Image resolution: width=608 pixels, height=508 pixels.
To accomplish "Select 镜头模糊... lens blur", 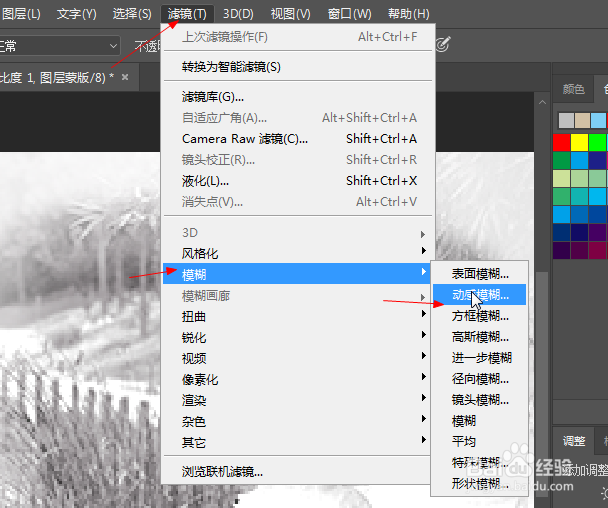I will point(480,400).
